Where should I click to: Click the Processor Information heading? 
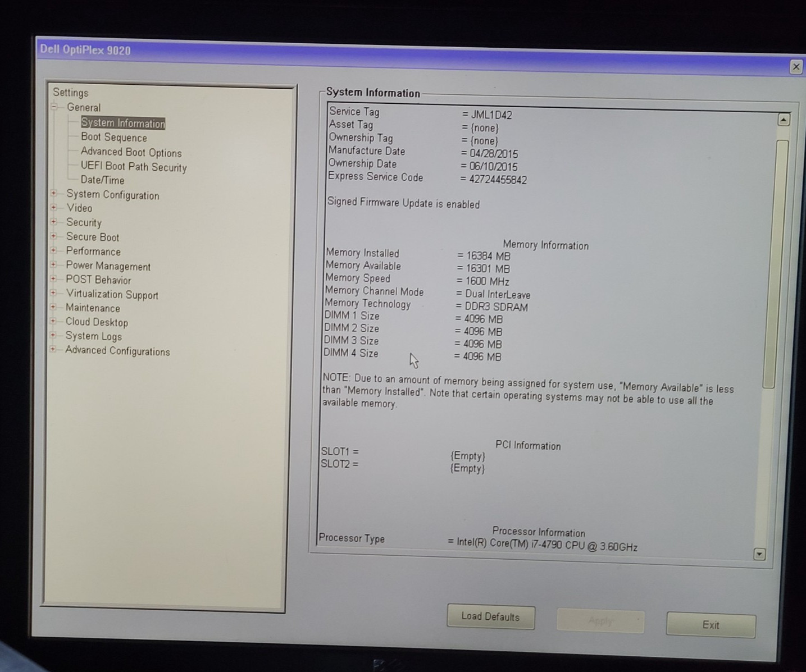point(539,532)
